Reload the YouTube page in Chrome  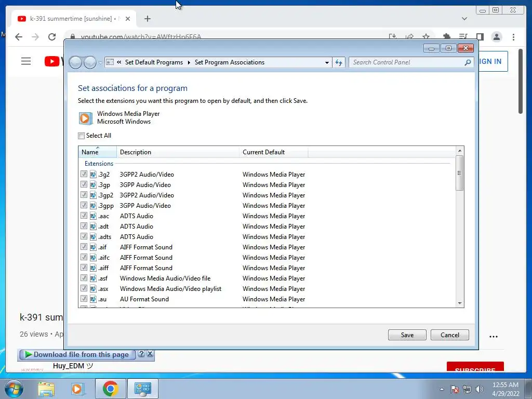52,37
